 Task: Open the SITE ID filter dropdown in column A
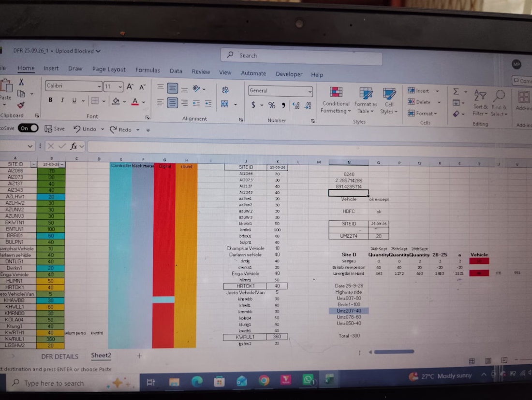tap(33, 164)
